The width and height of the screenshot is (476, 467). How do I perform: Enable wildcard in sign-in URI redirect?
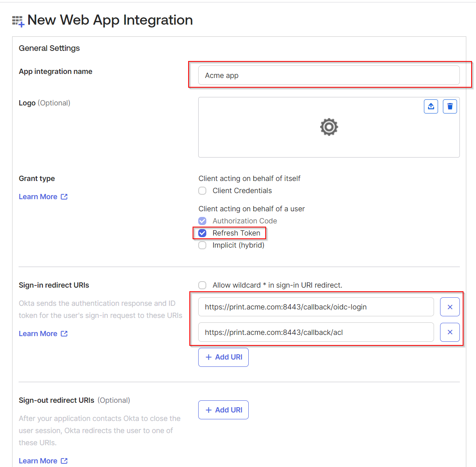point(203,285)
